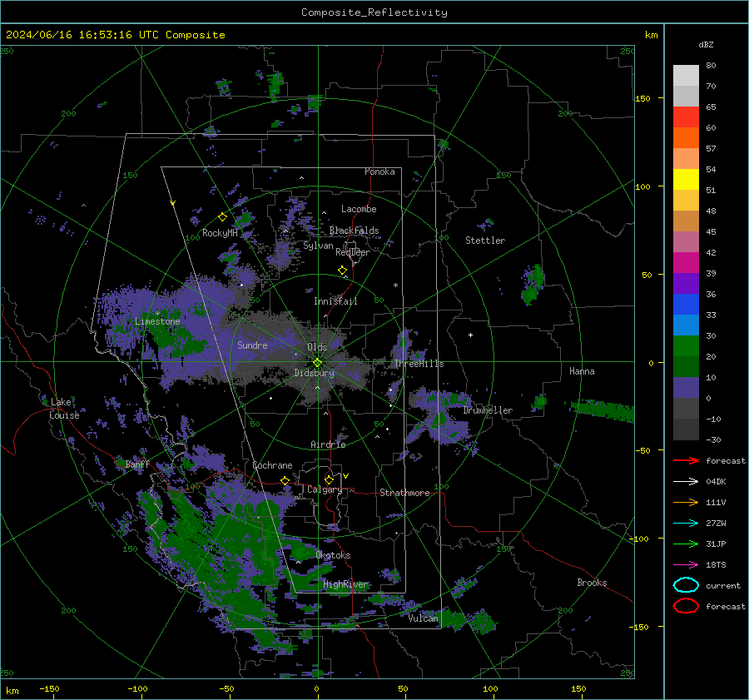Click the Lacombe label on map
749x700 pixels.
359,209
